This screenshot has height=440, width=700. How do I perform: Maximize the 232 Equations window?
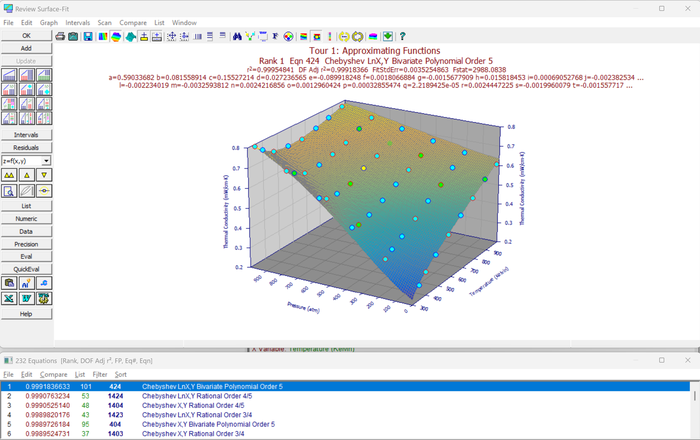[x=662, y=360]
